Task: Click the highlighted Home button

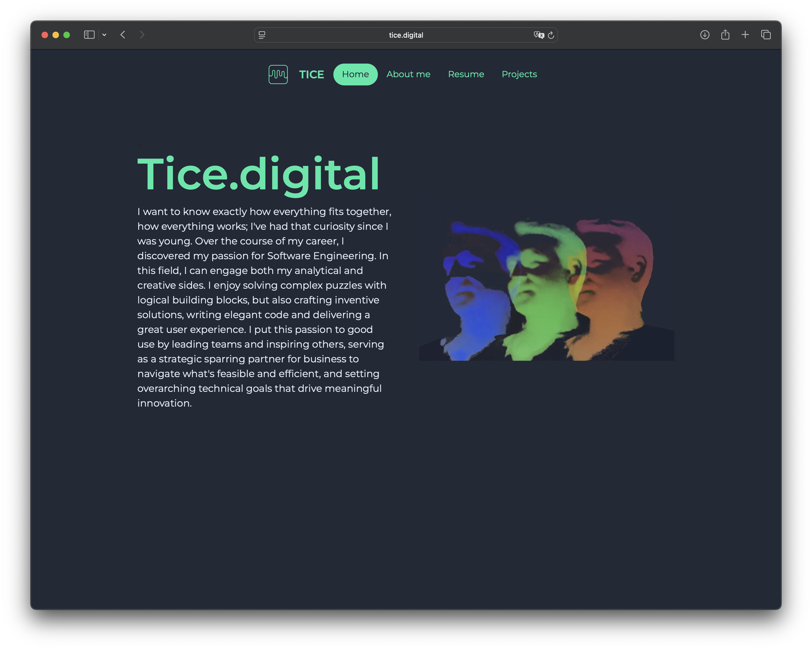Action: tap(355, 74)
